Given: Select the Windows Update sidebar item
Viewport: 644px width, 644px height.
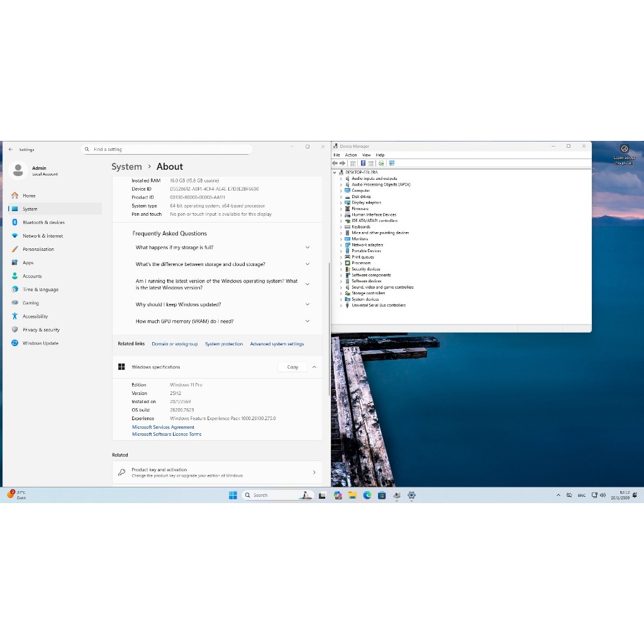Looking at the screenshot, I should [40, 343].
